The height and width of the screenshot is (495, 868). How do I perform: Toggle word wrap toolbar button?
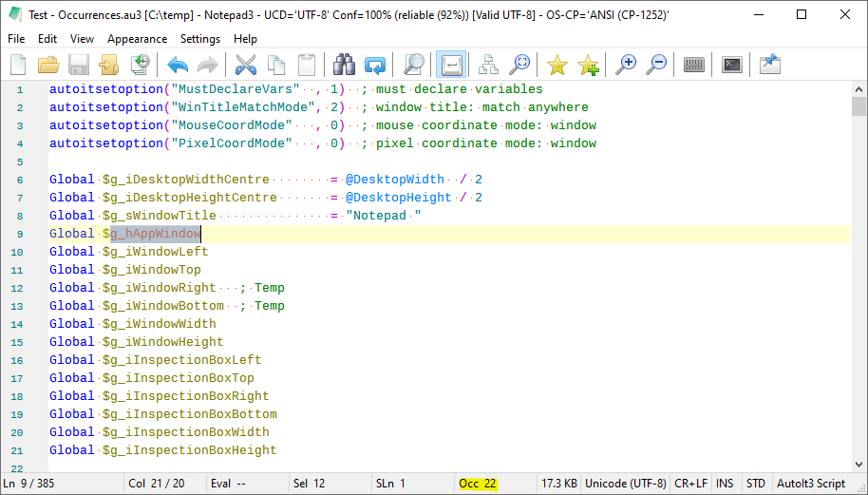(451, 65)
